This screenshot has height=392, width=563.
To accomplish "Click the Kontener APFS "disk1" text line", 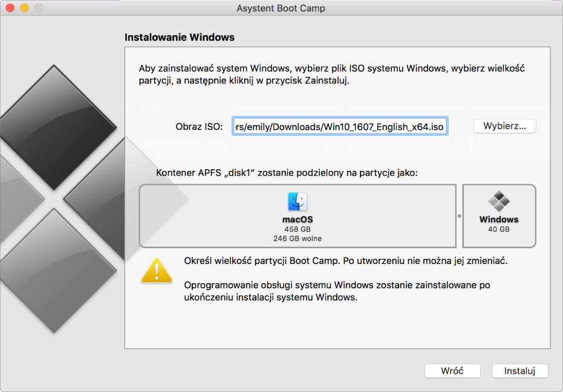I will tap(287, 173).
